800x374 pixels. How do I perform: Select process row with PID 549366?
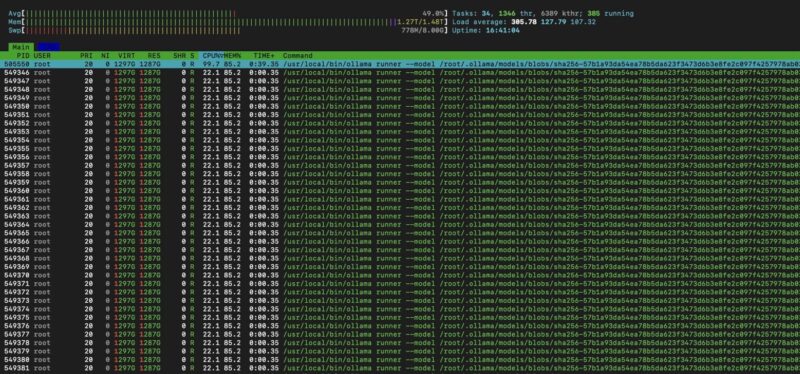pos(400,241)
